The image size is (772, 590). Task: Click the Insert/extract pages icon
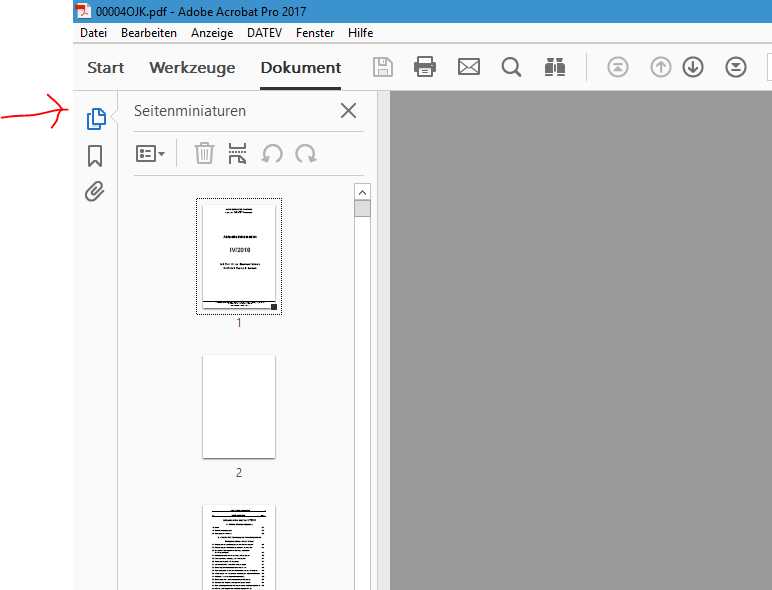237,153
